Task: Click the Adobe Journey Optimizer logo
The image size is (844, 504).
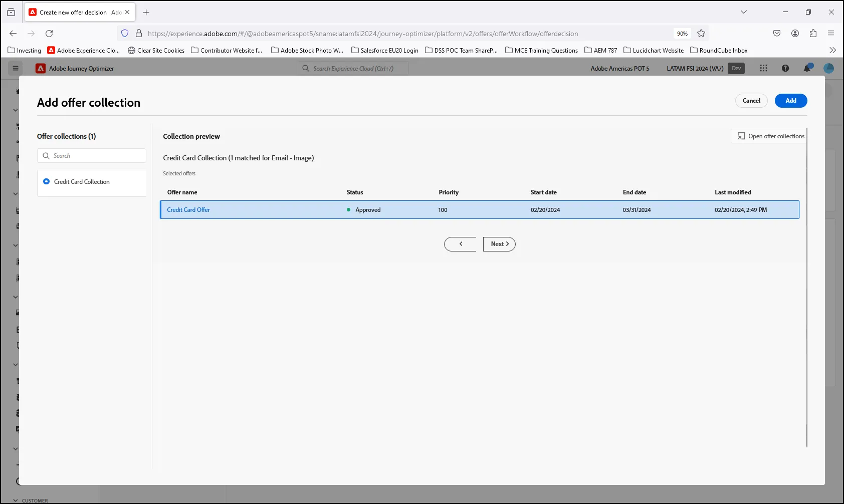Action: tap(41, 69)
